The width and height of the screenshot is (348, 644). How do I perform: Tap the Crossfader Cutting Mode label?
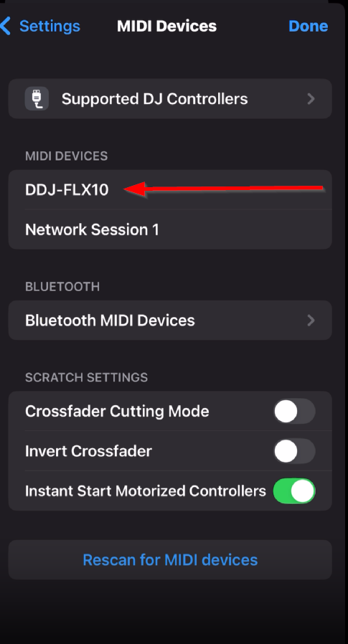[117, 411]
